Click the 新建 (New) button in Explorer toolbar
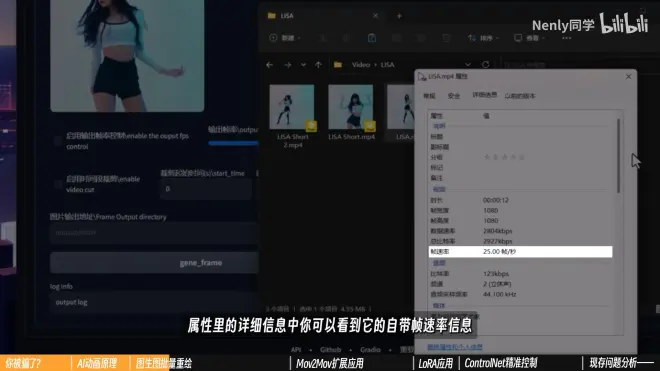 [x=285, y=38]
